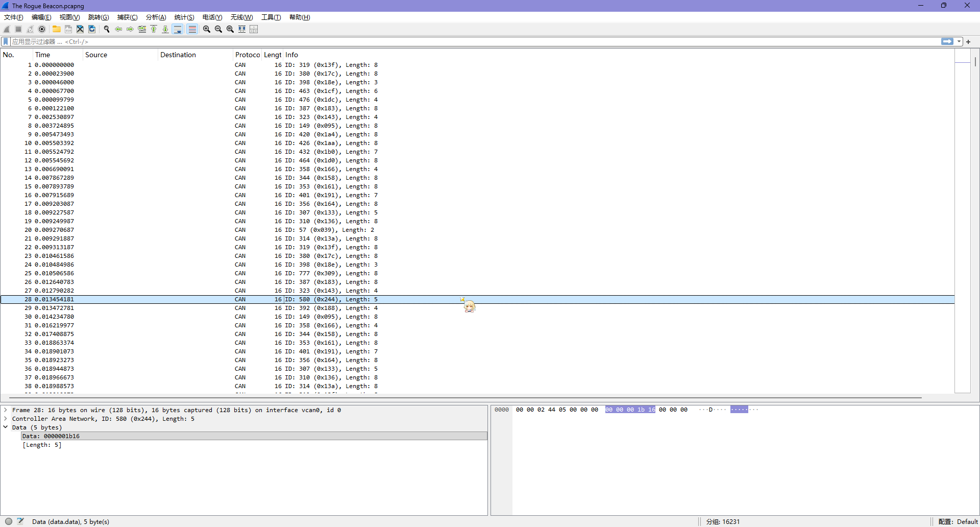980x527 pixels.
Task: Toggle packet colorization rules
Action: 192,29
